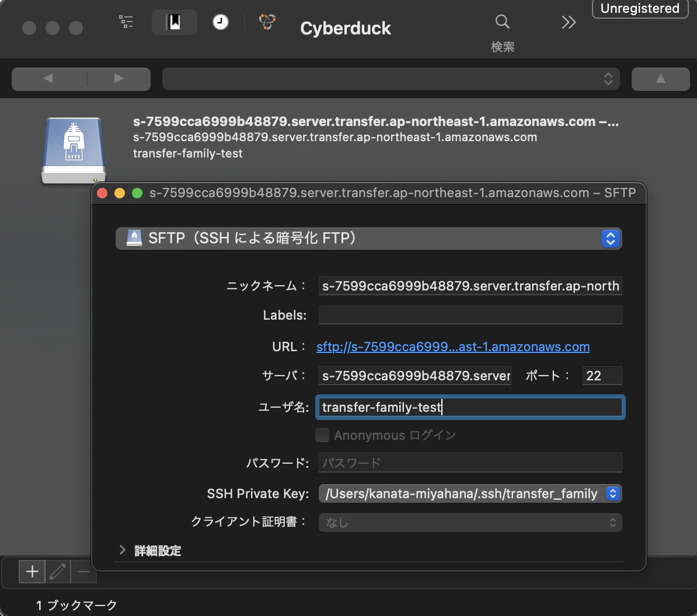
Task: Select the bookmark titled s-7599cca6999b48879 server
Action: 375,121
